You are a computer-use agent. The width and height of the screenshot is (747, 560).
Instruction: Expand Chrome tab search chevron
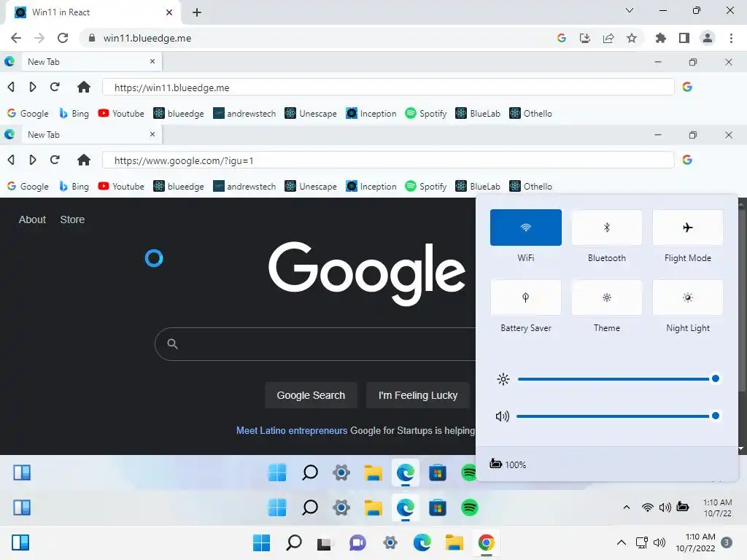click(630, 10)
